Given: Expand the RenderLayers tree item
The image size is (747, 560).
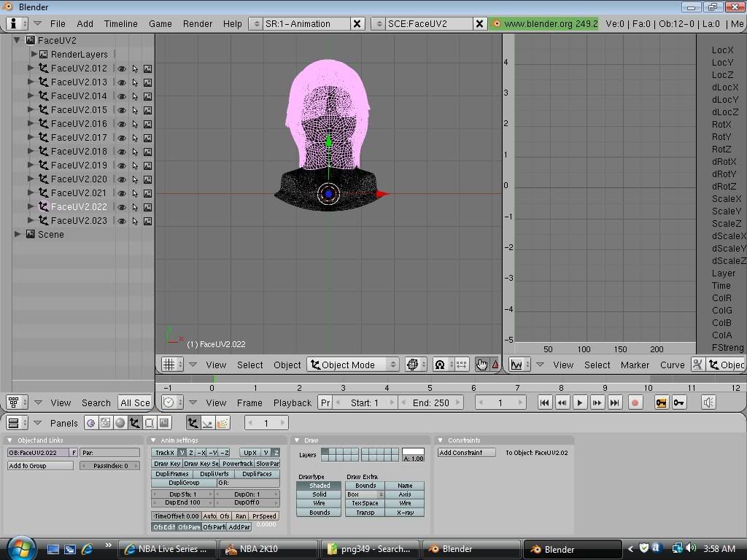Looking at the screenshot, I should (x=34, y=54).
